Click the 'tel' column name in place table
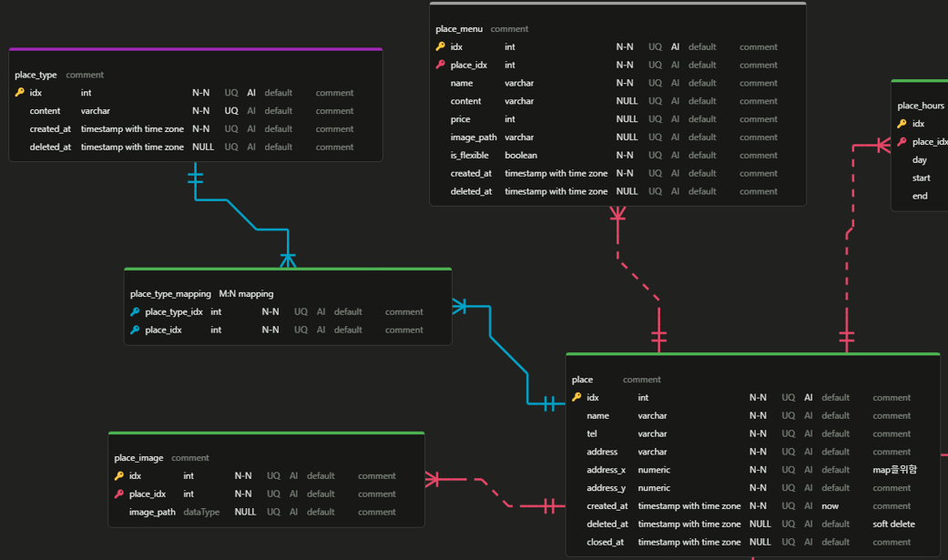The height and width of the screenshot is (560, 948). click(592, 433)
